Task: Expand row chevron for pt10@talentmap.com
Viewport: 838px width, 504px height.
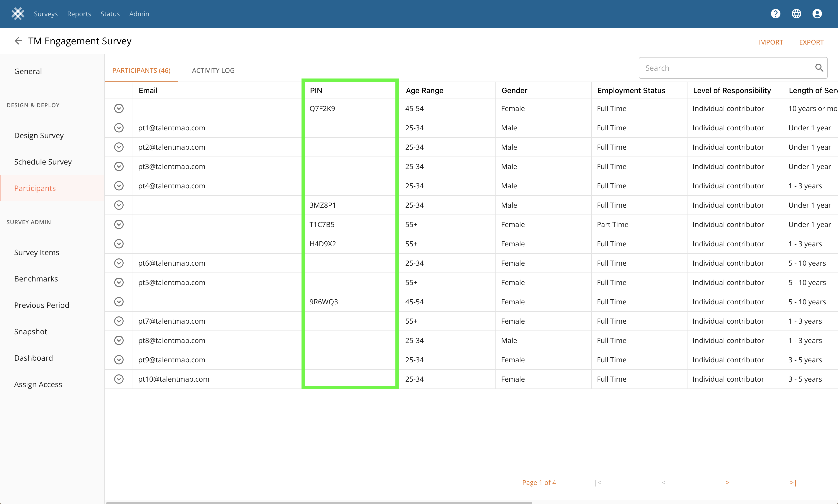Action: (119, 379)
